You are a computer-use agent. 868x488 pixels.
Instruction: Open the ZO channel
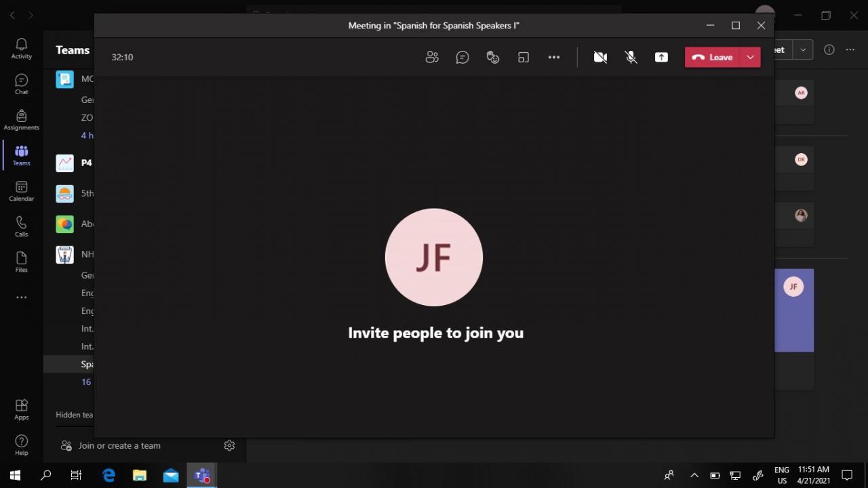click(x=87, y=117)
